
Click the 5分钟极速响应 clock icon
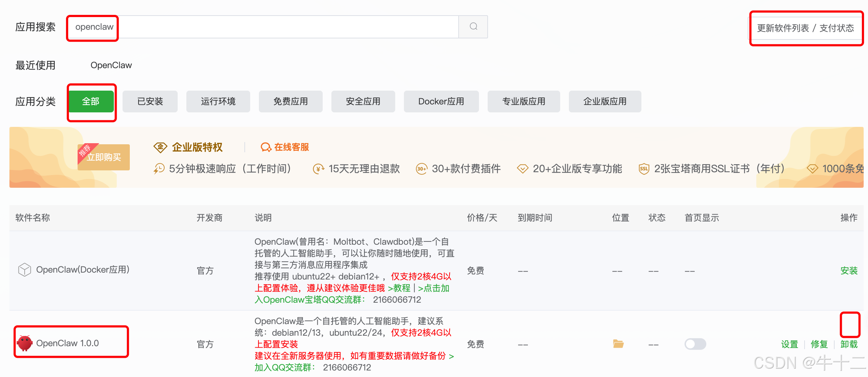(159, 169)
